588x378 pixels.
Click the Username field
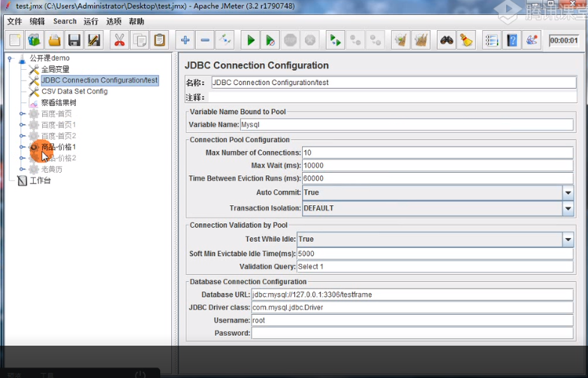click(412, 320)
